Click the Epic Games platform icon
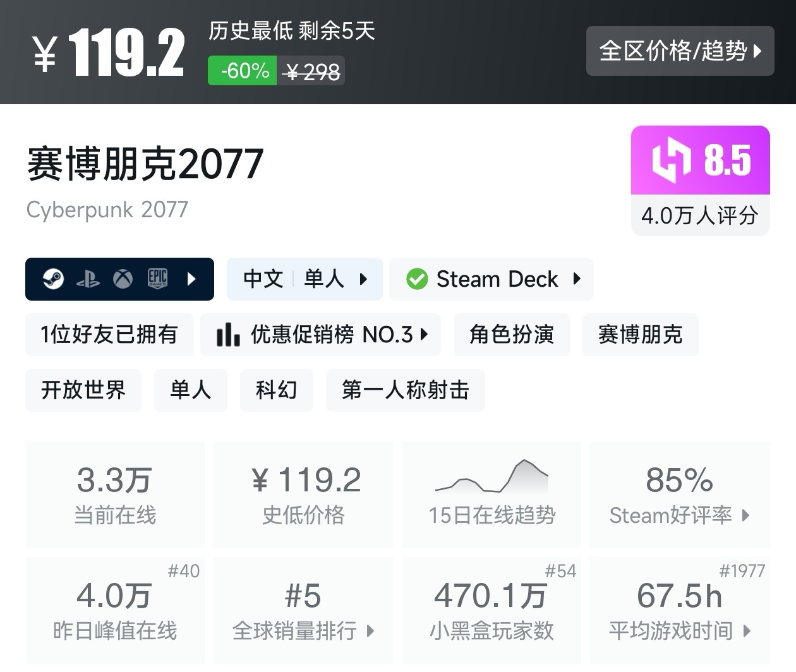This screenshot has height=672, width=796. (x=157, y=279)
